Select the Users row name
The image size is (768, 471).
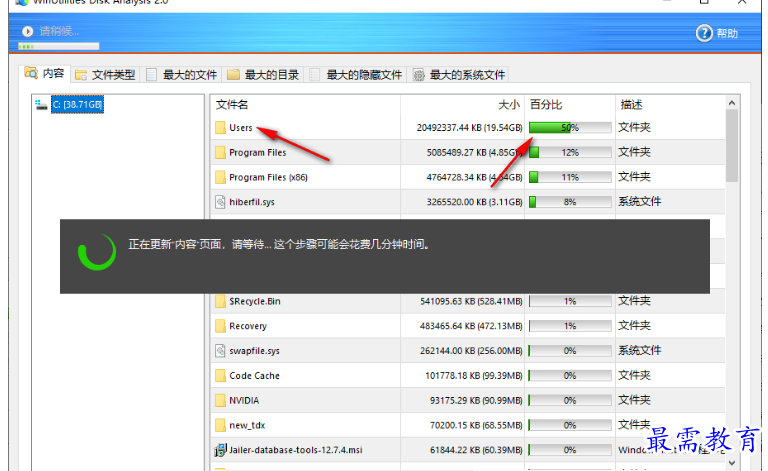tap(241, 128)
